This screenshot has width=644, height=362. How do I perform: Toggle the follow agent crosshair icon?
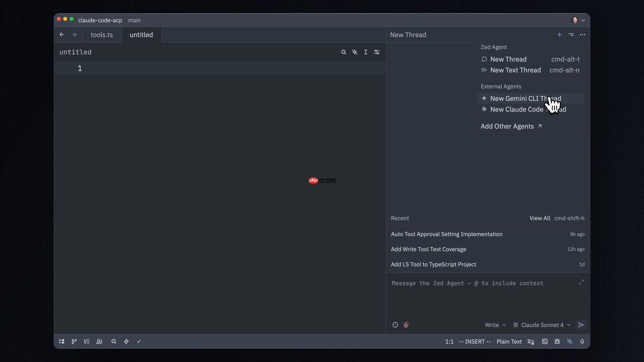(395, 325)
